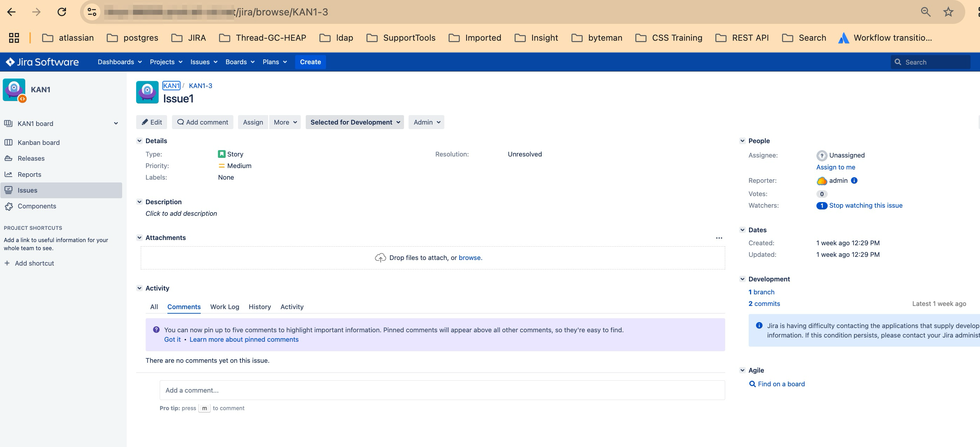Open the Thread-GC-HEAP bookmark folder
Image resolution: width=980 pixels, height=447 pixels.
[x=263, y=38]
